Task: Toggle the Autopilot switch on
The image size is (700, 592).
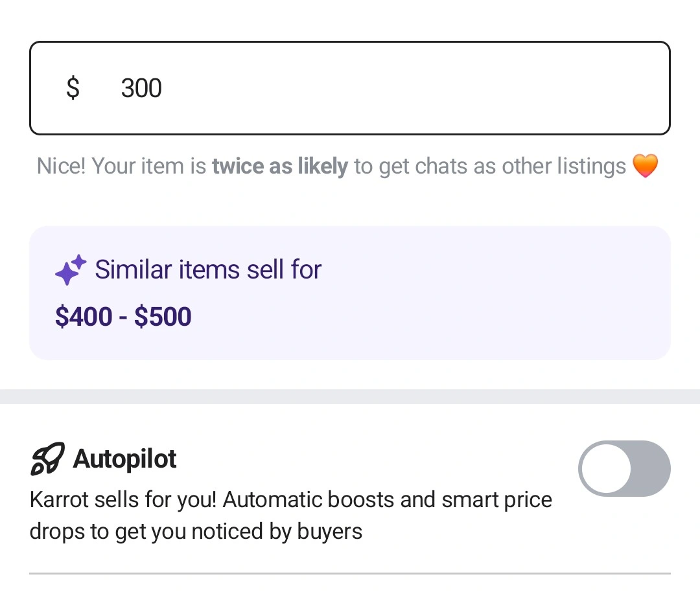Action: pyautogui.click(x=624, y=468)
